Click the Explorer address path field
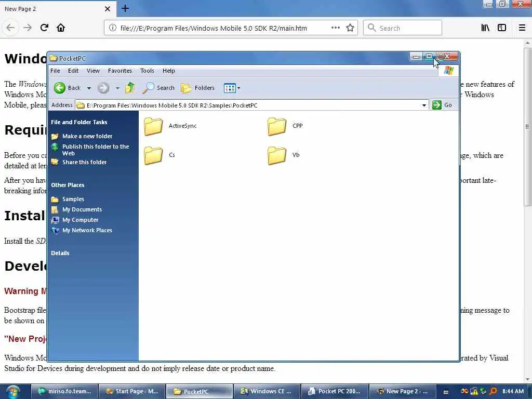532x399 pixels. [x=248, y=105]
